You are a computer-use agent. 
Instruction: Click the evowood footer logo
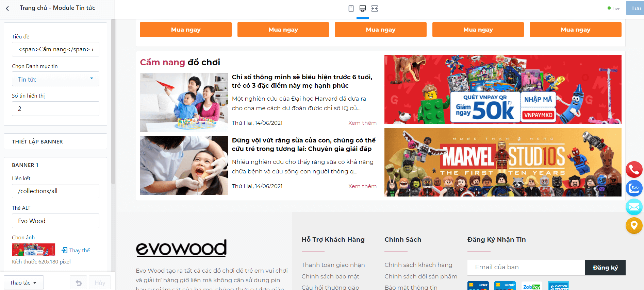[x=181, y=248]
